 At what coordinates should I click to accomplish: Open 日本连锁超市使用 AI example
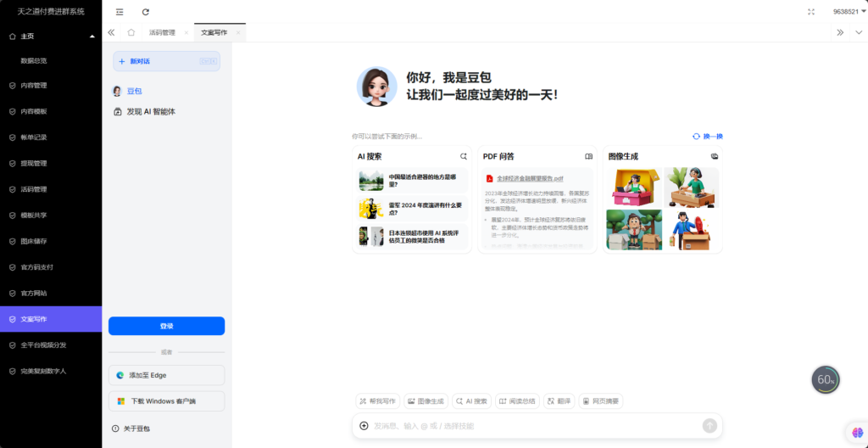[x=413, y=237]
